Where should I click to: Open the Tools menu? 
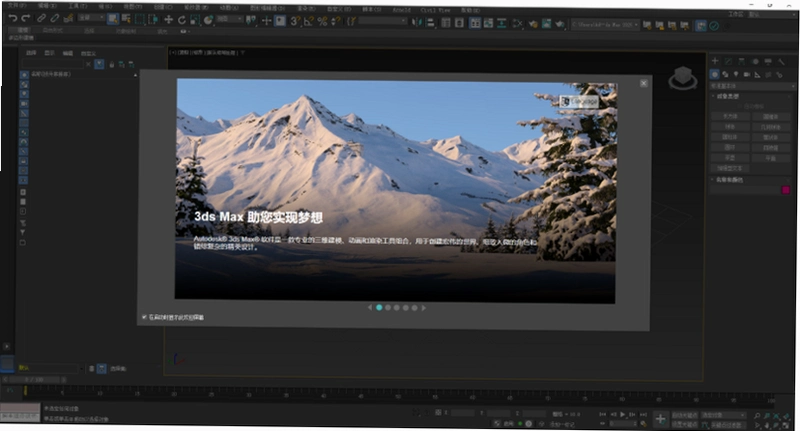78,6
